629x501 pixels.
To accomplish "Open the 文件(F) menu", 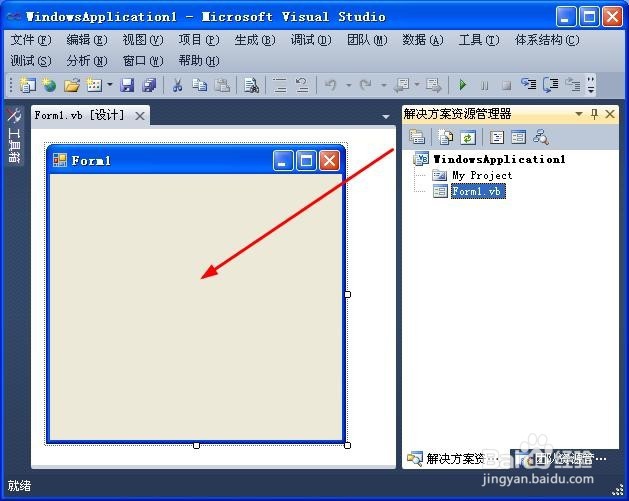I will tap(31, 40).
